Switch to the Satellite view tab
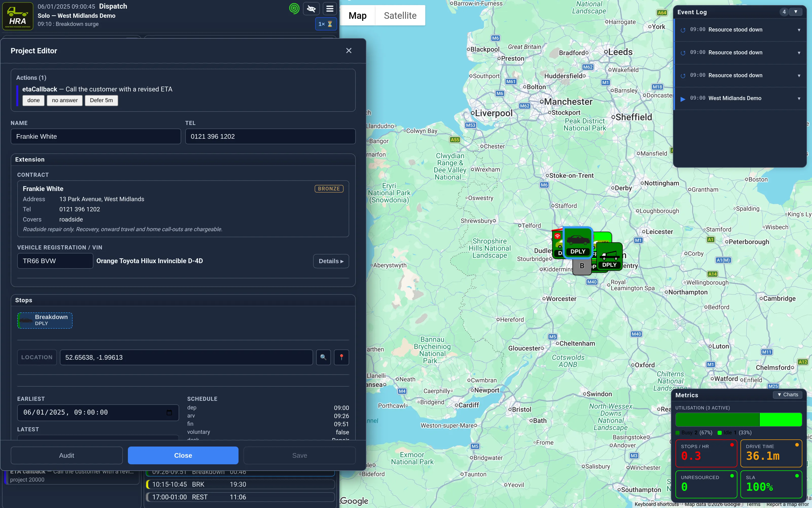 pyautogui.click(x=400, y=15)
